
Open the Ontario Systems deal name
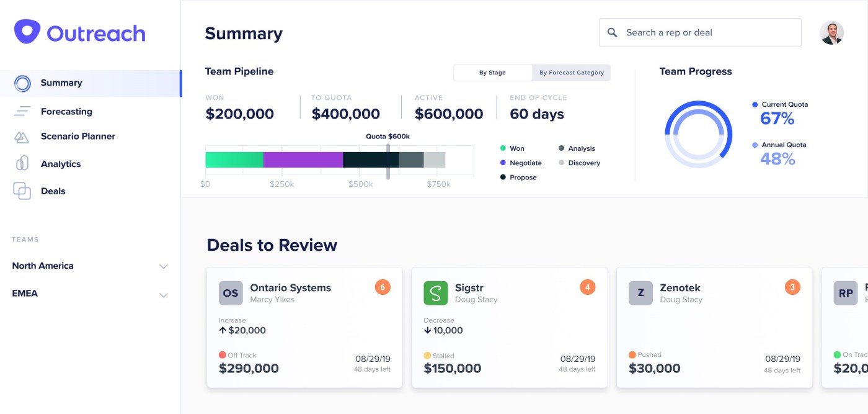[x=290, y=288]
